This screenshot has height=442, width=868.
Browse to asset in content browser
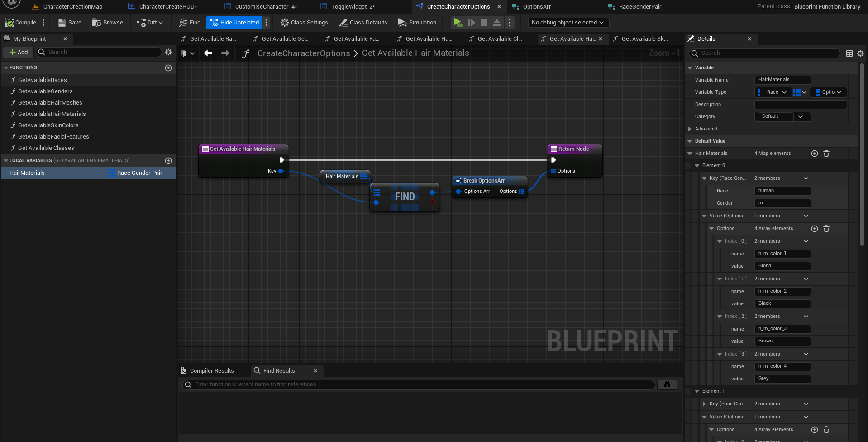point(108,23)
